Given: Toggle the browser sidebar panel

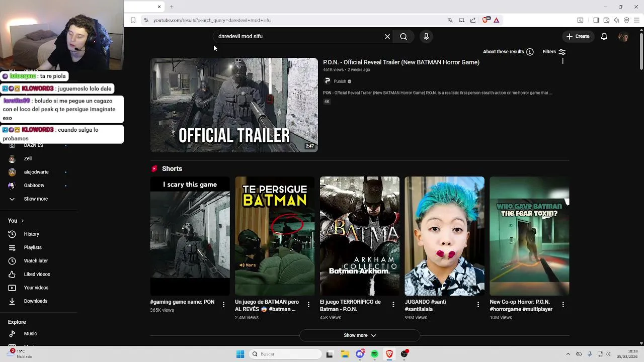Looking at the screenshot, I should click(x=596, y=20).
